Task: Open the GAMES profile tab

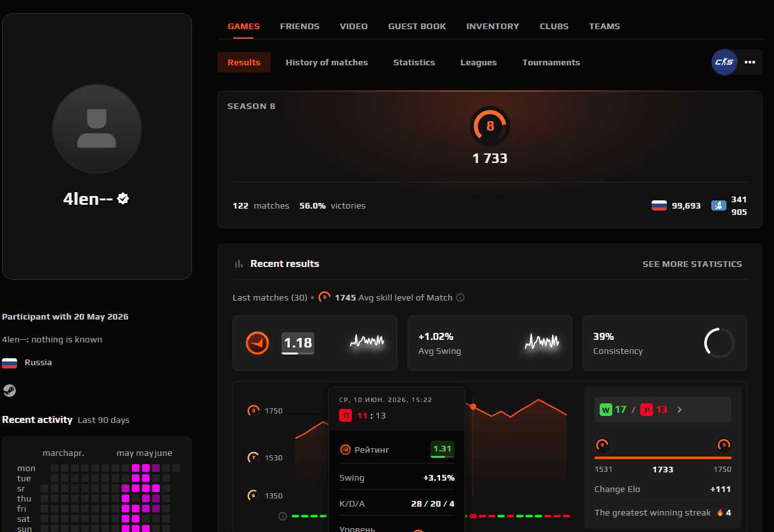Action: tap(243, 27)
